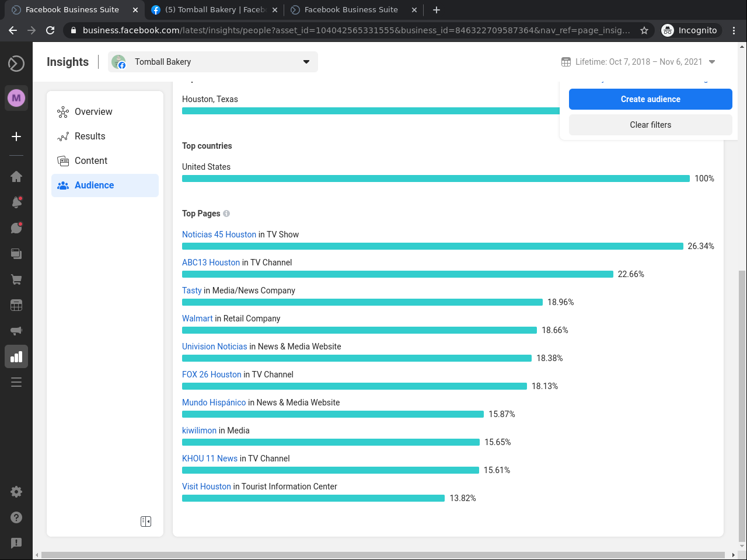Image resolution: width=747 pixels, height=560 pixels.
Task: Click the Create audience button
Action: pos(651,99)
